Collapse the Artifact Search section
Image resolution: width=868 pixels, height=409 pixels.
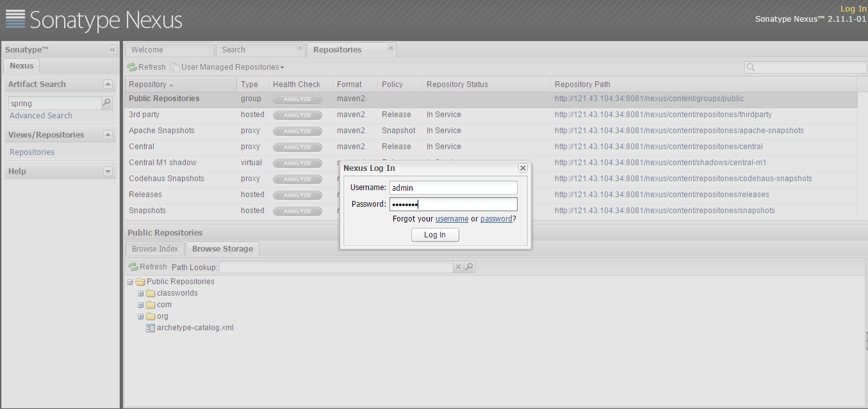(x=108, y=84)
